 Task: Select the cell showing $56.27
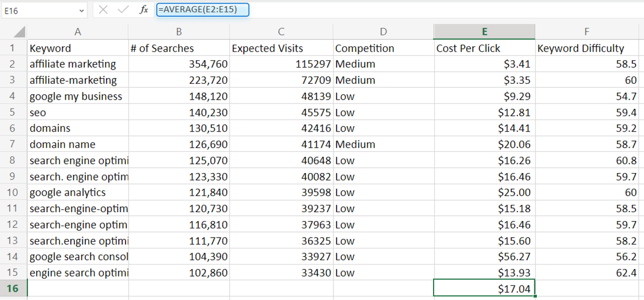pyautogui.click(x=484, y=256)
